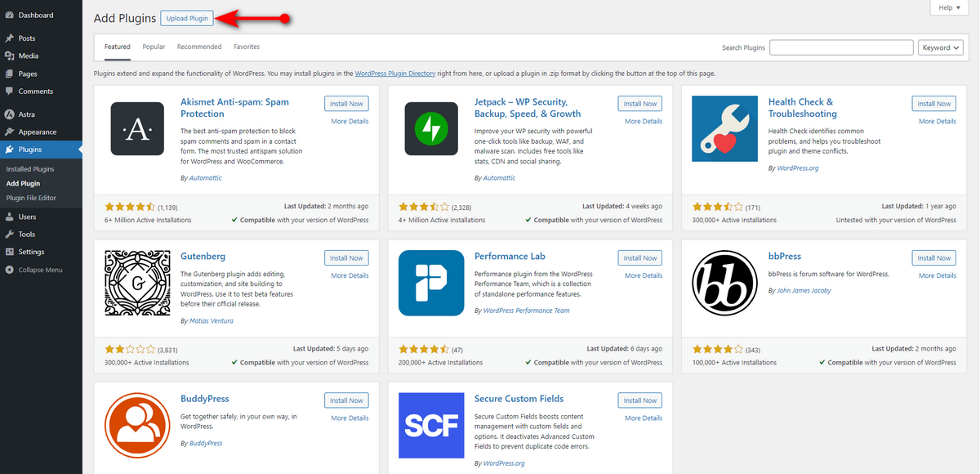Viewport: 980px width, 474px height.
Task: Click the Users icon in sidebar
Action: 9,217
